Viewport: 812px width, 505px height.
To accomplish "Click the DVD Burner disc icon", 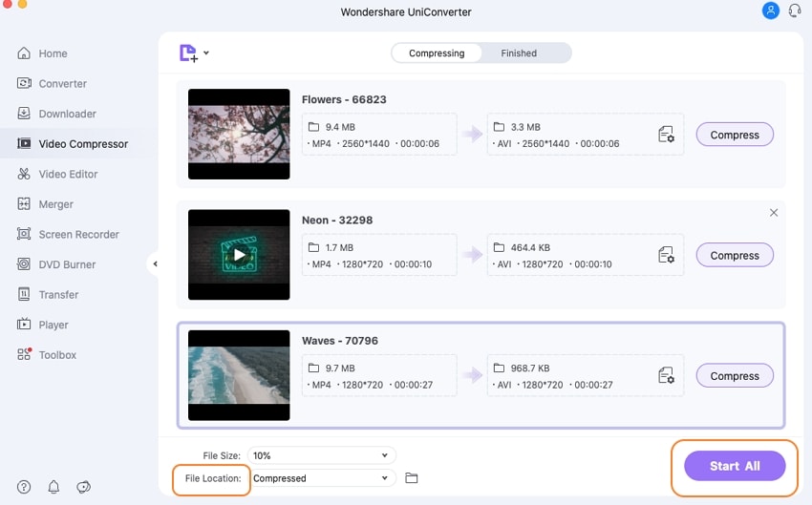I will point(24,263).
